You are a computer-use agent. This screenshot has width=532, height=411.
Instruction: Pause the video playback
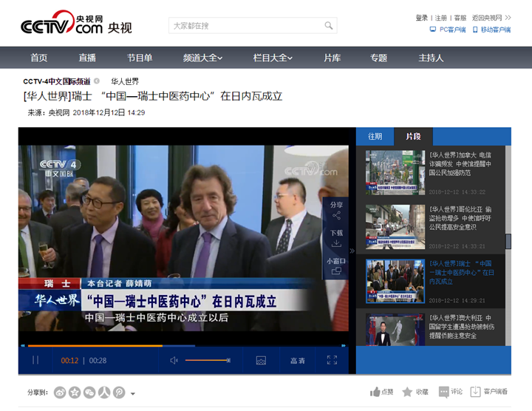pos(35,360)
